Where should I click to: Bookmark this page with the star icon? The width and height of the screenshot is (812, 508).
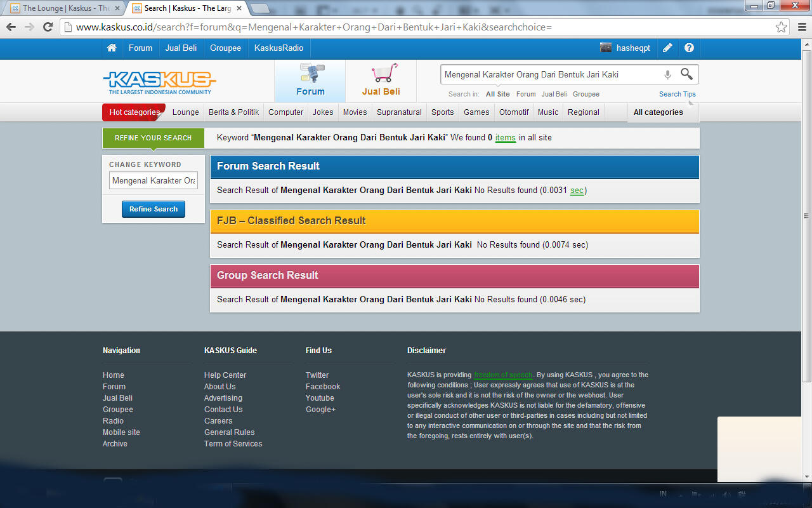pyautogui.click(x=782, y=27)
